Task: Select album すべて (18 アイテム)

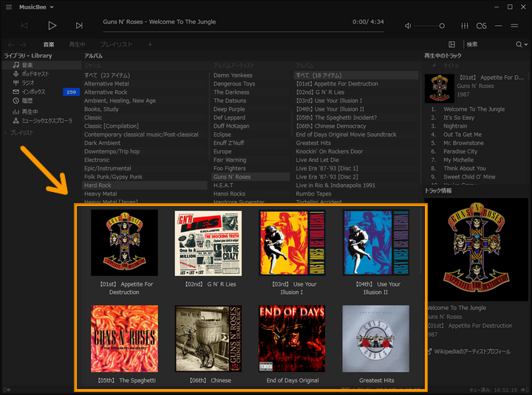Action: coord(356,75)
